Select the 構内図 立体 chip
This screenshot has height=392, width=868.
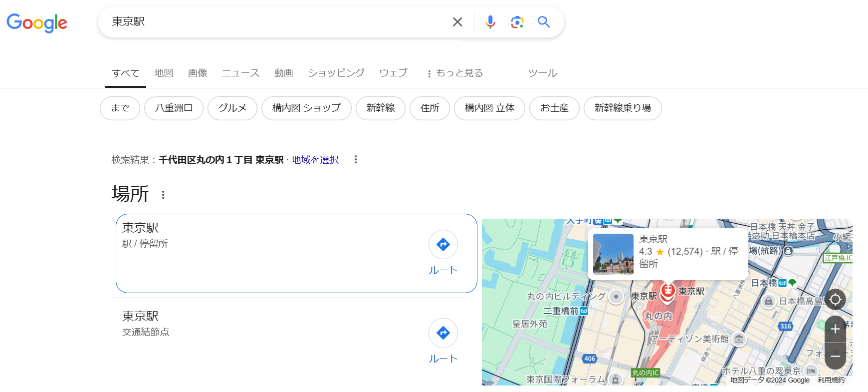click(489, 108)
